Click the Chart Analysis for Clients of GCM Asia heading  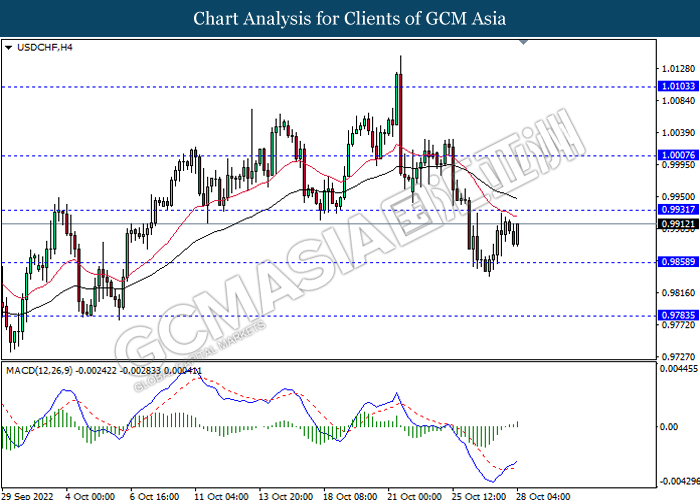350,19
